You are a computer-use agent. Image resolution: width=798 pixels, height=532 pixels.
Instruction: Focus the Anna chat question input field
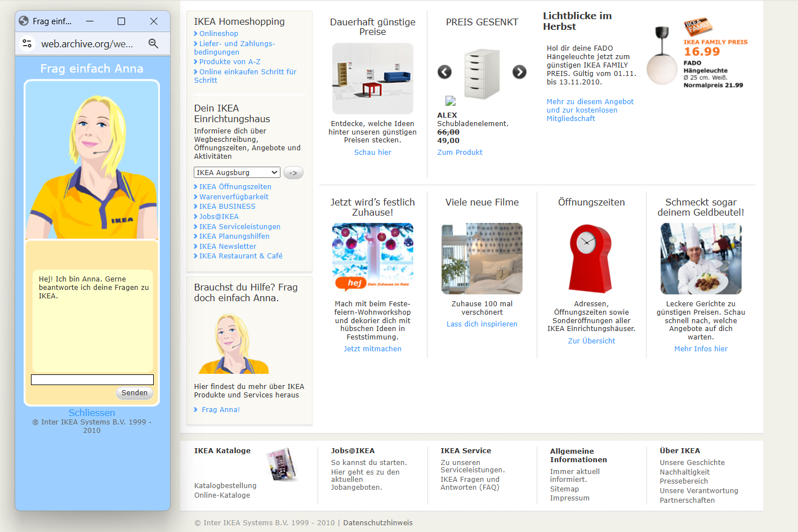(x=92, y=379)
